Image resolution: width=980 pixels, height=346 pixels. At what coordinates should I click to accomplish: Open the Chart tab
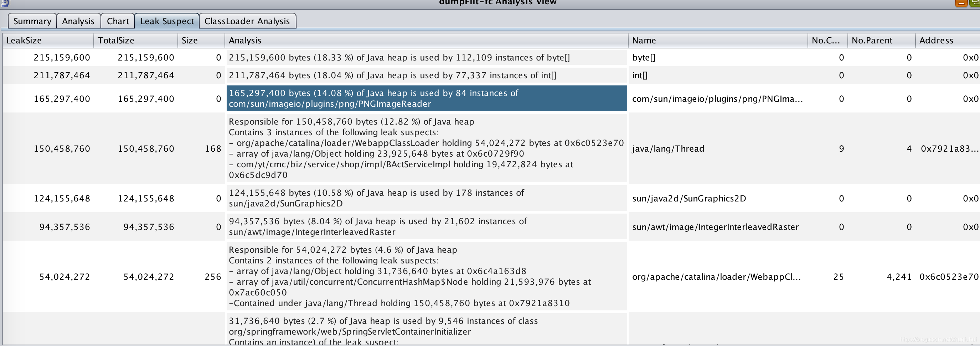point(118,21)
